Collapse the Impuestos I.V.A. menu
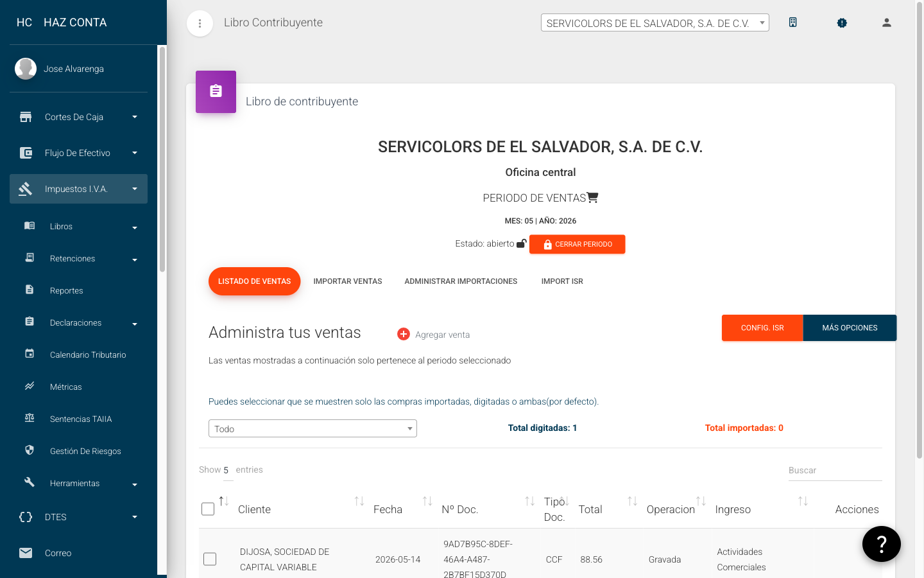 point(135,189)
